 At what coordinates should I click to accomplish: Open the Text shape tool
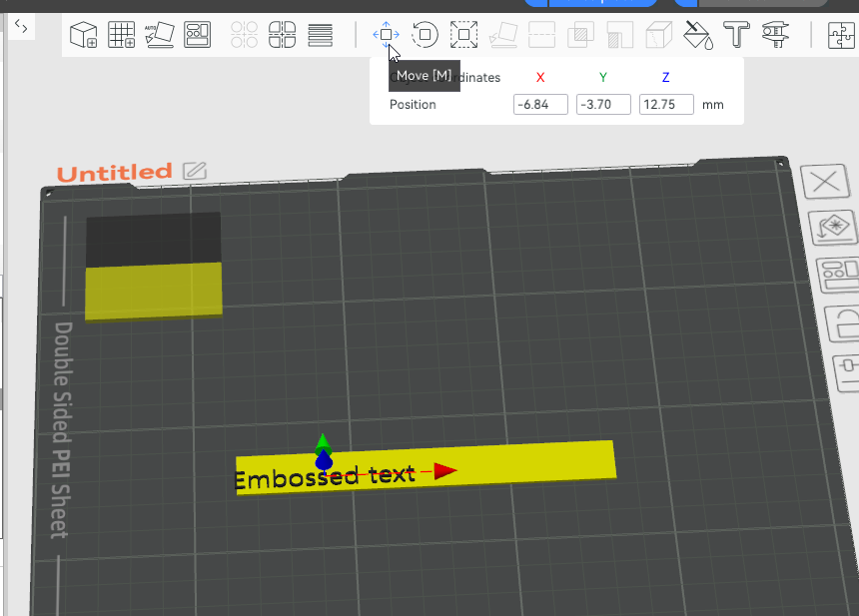coord(736,35)
